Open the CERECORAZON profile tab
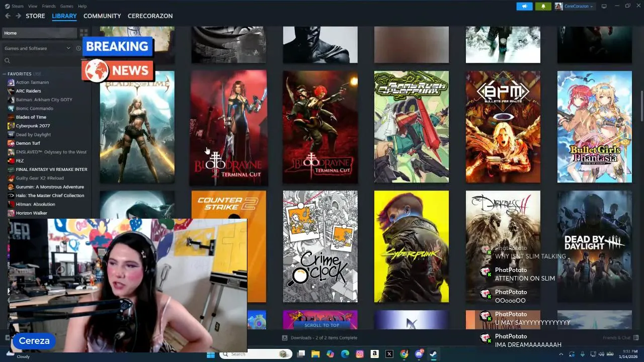The height and width of the screenshot is (362, 644). (x=150, y=16)
